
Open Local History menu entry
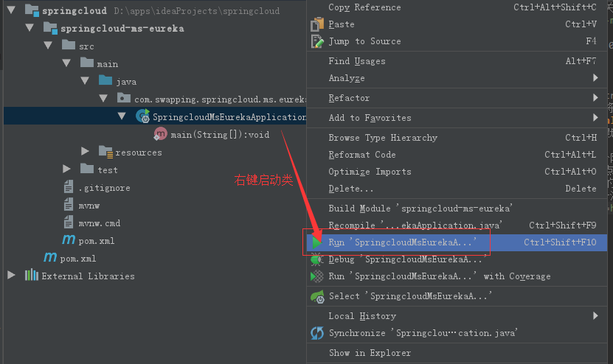[x=457, y=316]
